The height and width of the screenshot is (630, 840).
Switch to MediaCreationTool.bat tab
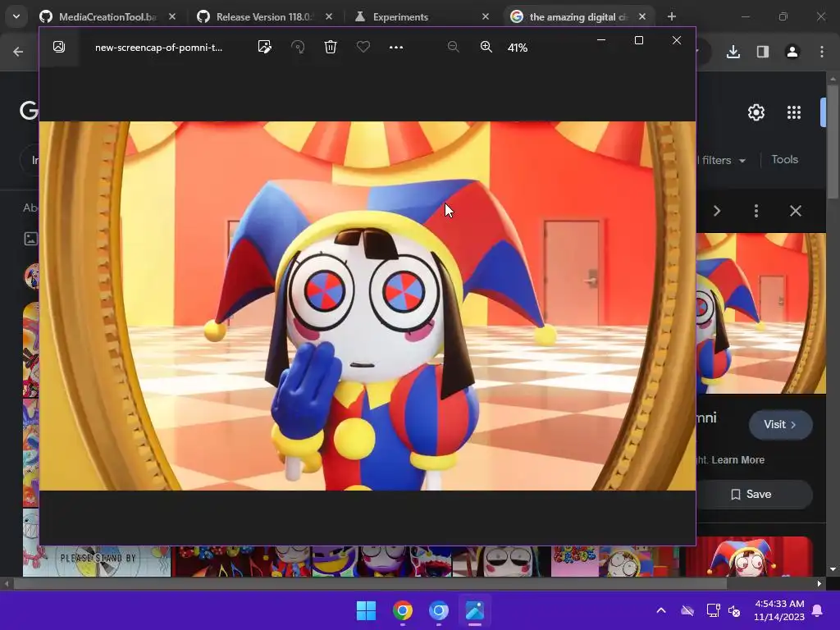coord(107,16)
